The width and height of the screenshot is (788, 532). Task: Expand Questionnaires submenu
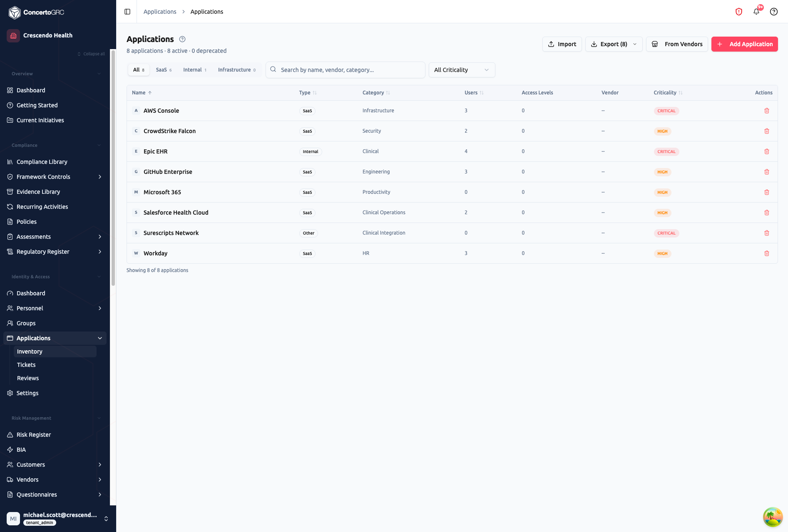100,495
